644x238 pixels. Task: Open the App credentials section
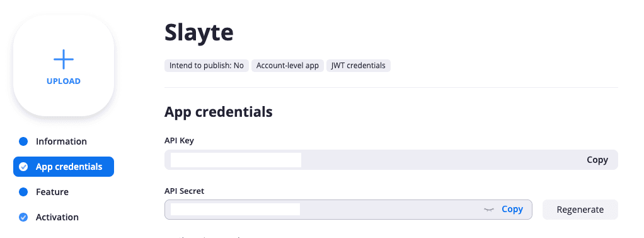pos(64,167)
